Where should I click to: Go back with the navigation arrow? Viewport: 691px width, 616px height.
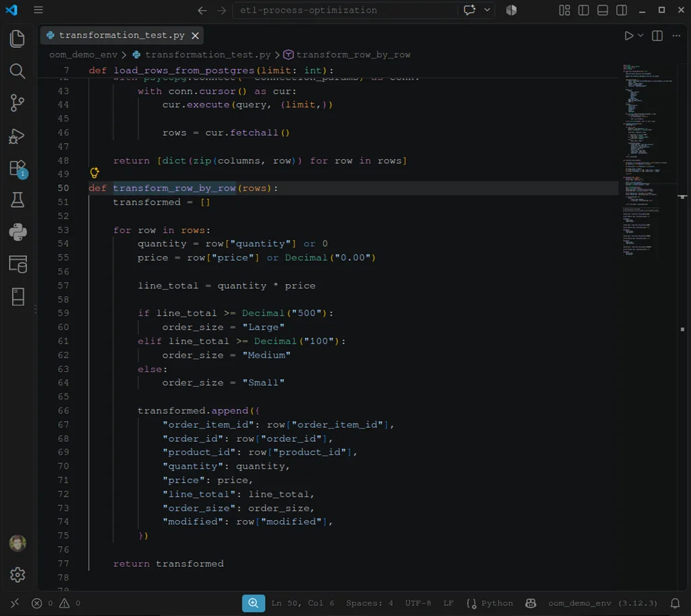(x=202, y=10)
